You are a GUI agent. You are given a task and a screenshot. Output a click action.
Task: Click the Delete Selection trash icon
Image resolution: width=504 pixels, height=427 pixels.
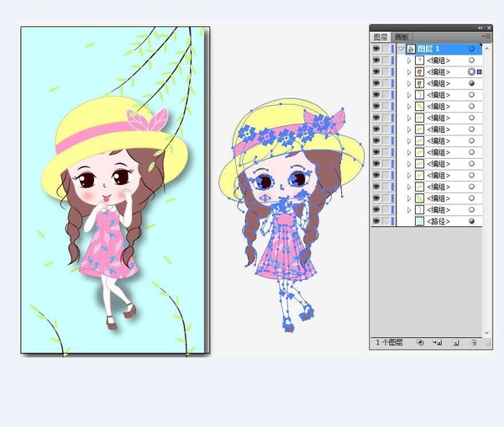(474, 342)
